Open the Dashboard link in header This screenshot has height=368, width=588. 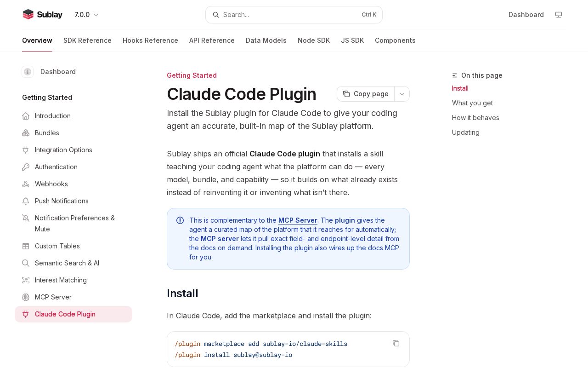click(x=526, y=15)
